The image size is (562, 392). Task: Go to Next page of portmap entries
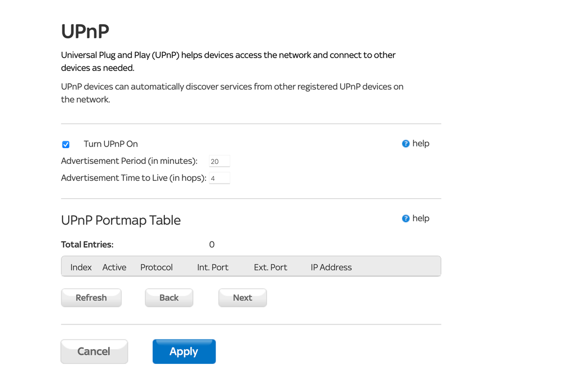click(242, 298)
